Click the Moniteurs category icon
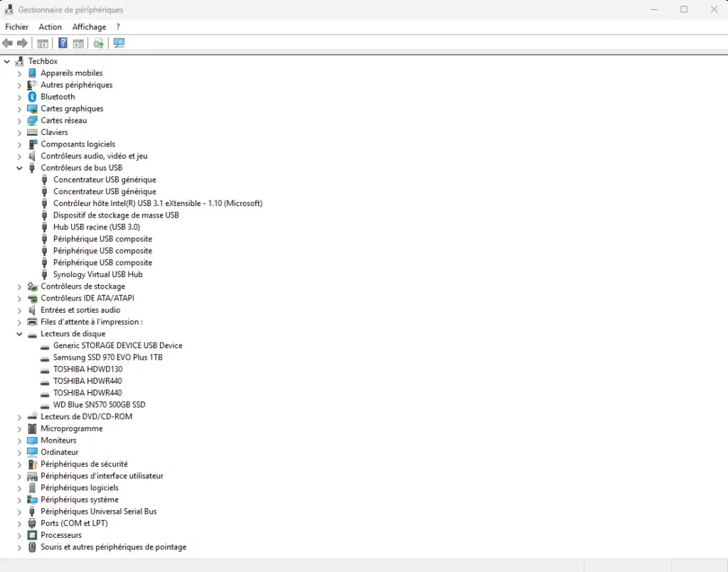The image size is (728, 572). (32, 441)
